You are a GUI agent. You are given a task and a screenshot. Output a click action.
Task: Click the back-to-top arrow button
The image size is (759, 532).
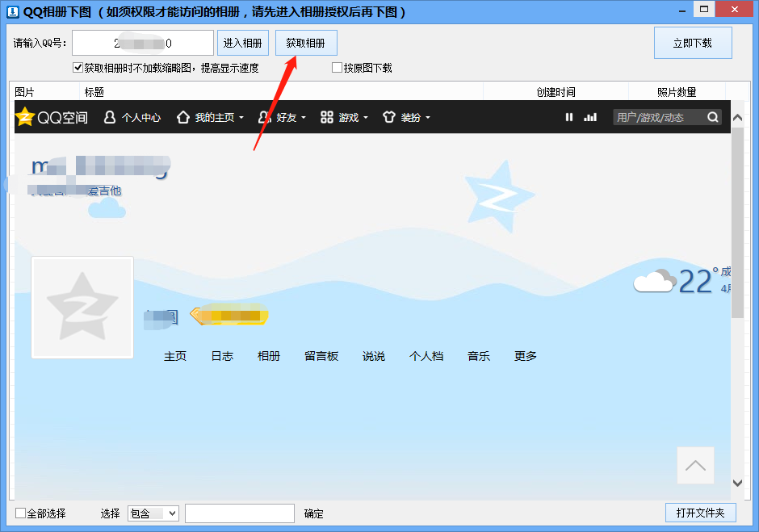695,466
